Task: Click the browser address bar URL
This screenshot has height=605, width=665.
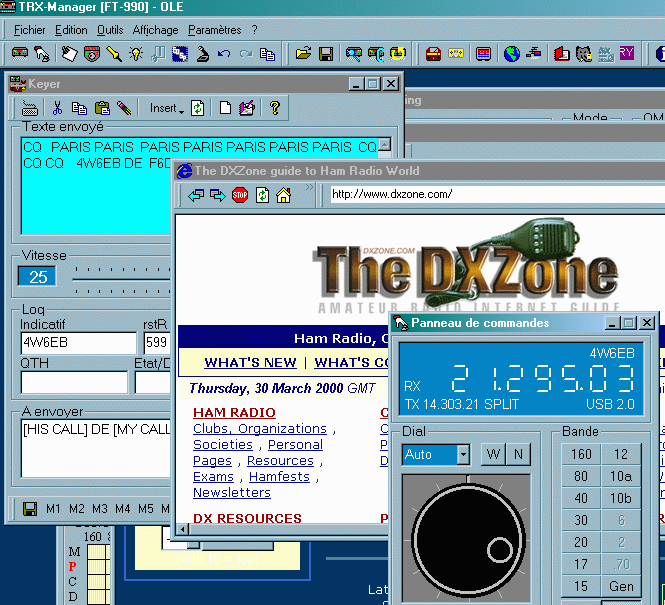Action: 497,195
